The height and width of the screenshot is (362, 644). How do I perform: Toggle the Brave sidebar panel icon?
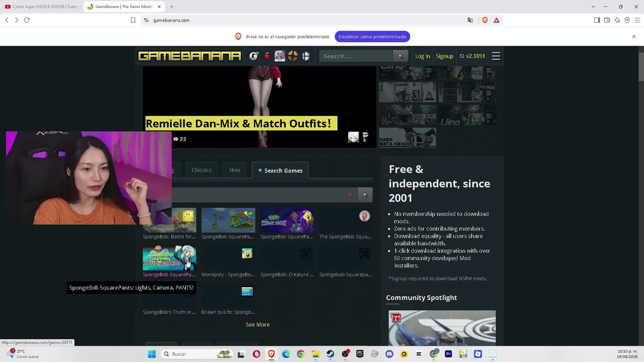[597, 20]
